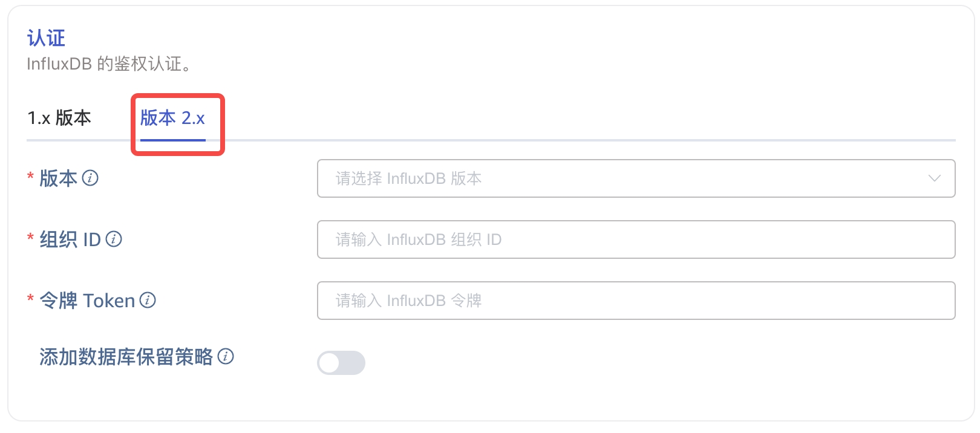Image resolution: width=980 pixels, height=433 pixels.
Task: Click the required asterisk before 令牌 Token
Action: point(30,298)
